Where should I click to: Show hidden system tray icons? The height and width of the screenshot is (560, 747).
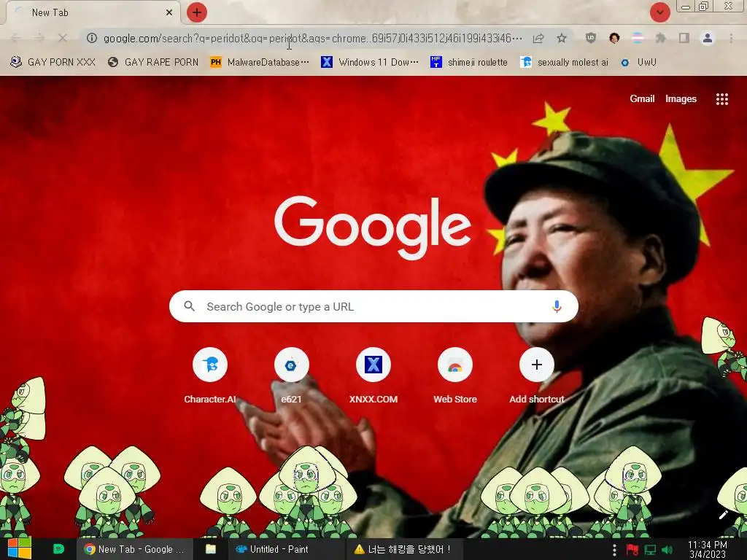point(614,550)
